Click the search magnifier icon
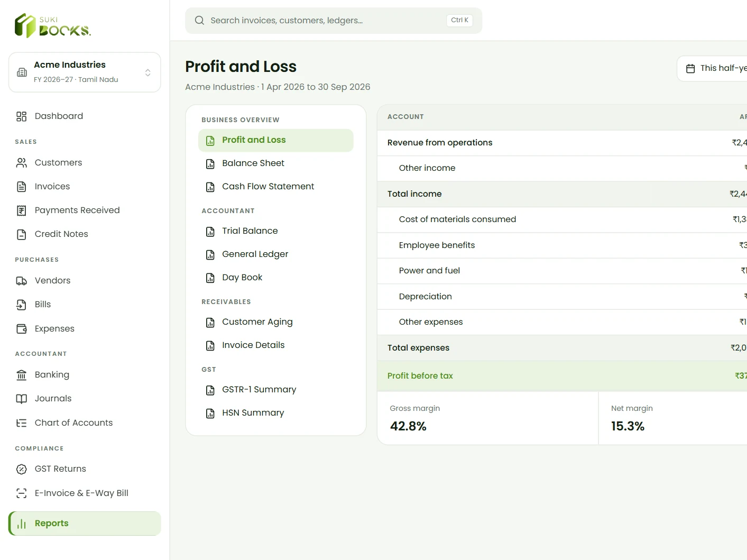 click(x=199, y=21)
